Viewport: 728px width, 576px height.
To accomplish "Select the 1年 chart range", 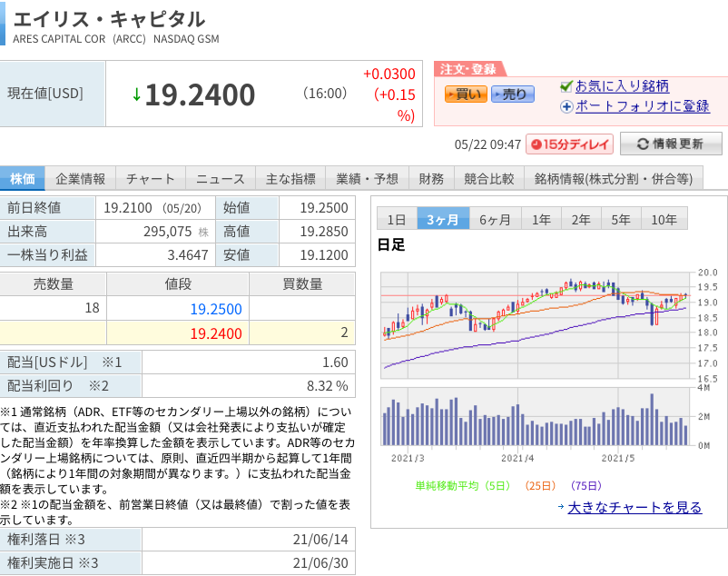I will pyautogui.click(x=541, y=219).
